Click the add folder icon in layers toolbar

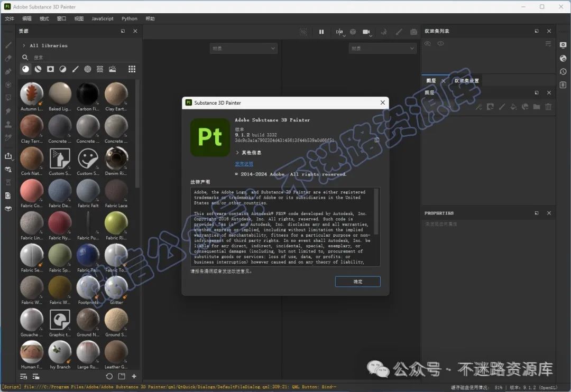tap(537, 107)
